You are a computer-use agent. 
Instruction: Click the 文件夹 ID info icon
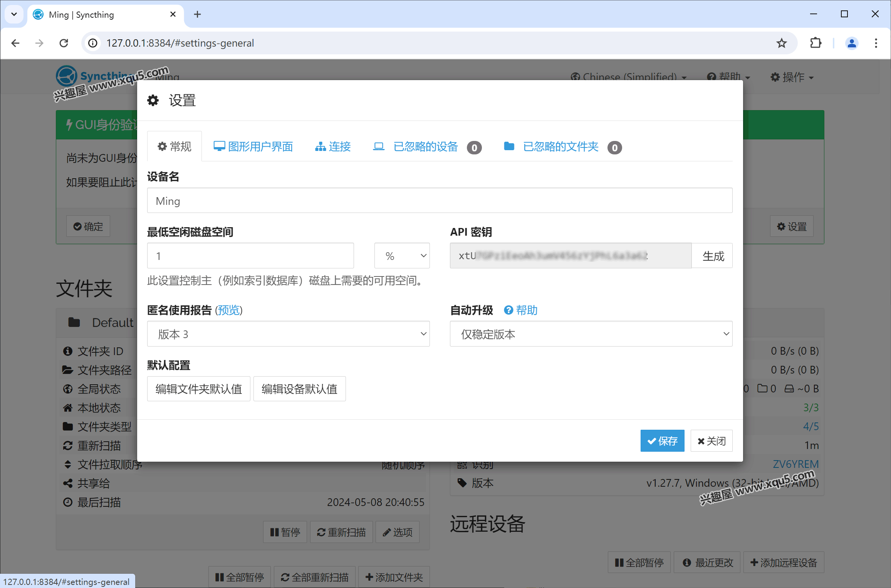point(68,351)
